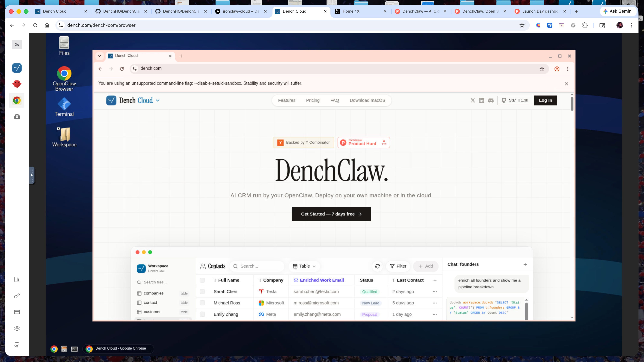The height and width of the screenshot is (362, 644).
Task: Switch to the Home / X browser tab
Action: click(351, 11)
